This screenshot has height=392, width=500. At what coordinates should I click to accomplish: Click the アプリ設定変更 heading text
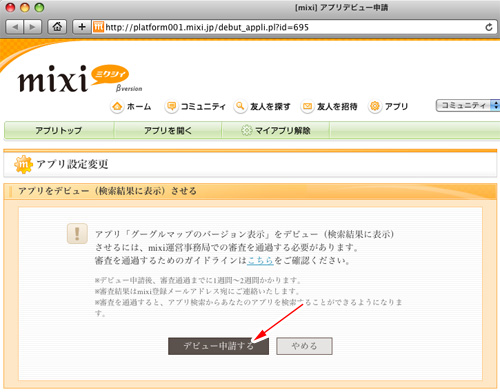click(72, 164)
